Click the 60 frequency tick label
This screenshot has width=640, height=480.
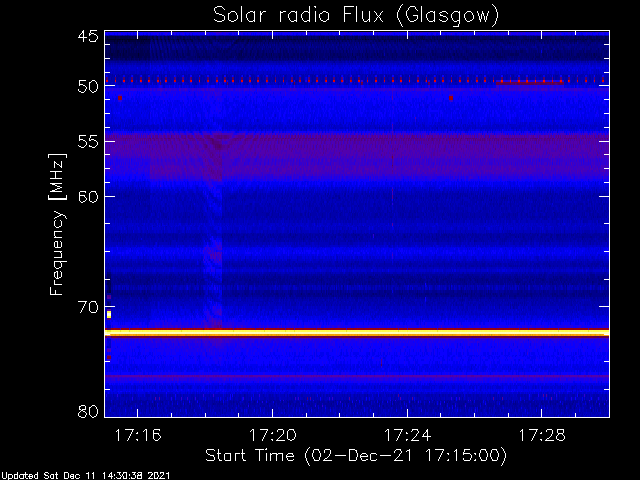click(88, 197)
